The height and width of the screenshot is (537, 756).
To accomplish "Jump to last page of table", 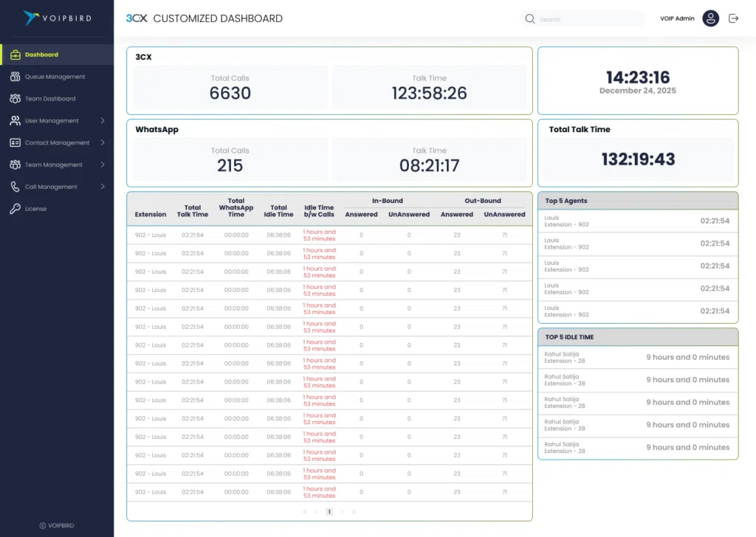I will [x=354, y=511].
